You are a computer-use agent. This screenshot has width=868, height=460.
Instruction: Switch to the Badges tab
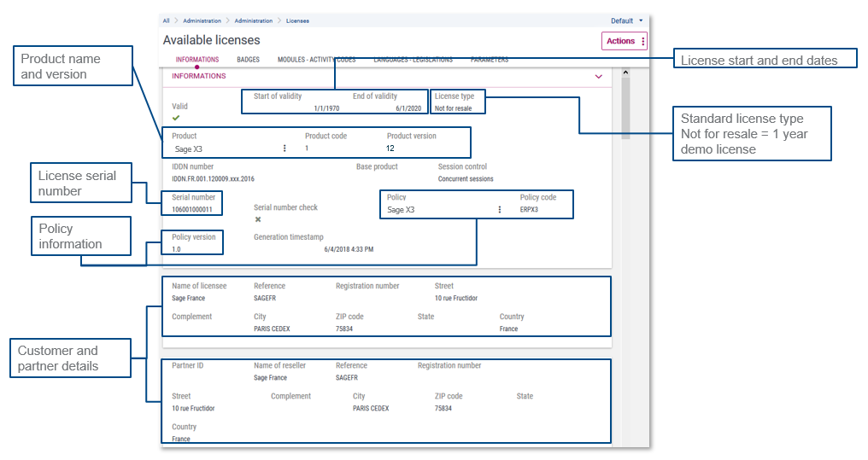(x=248, y=60)
